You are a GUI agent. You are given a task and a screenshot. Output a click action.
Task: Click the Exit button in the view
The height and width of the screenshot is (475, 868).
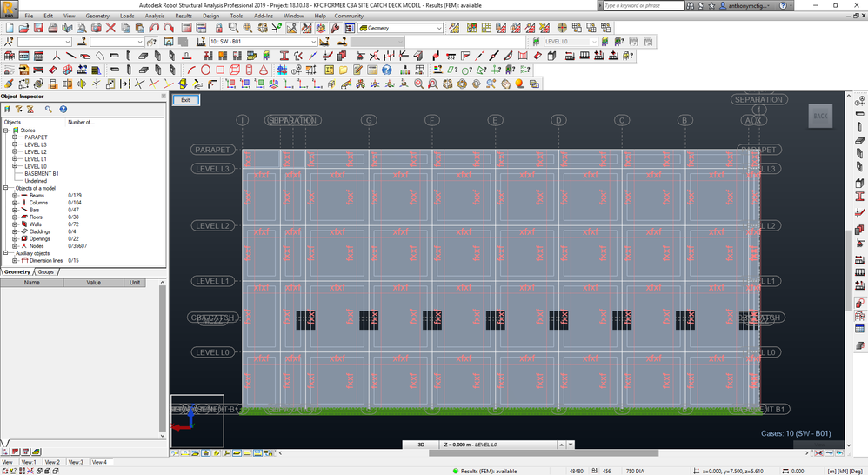click(185, 100)
